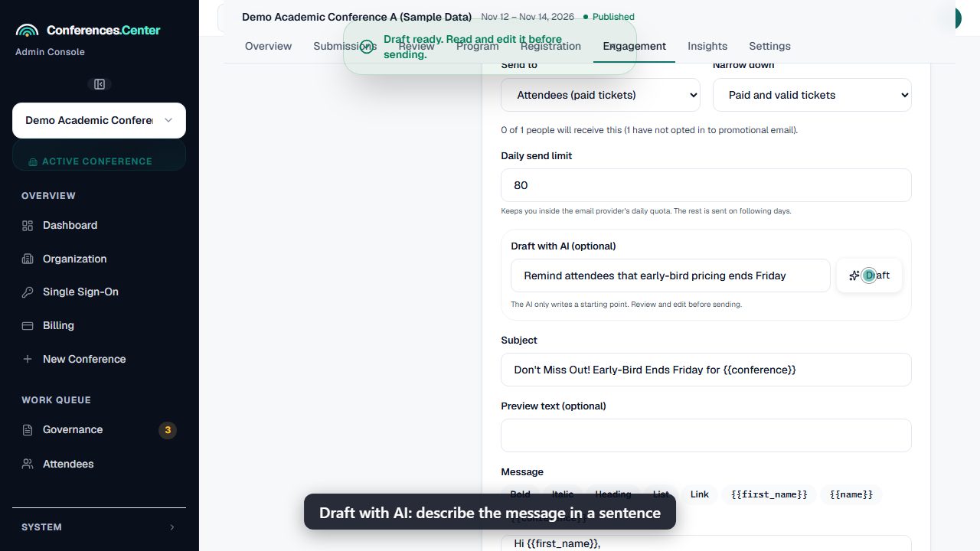Open the Organization page icon
The width and height of the screenshot is (980, 551).
point(28,259)
